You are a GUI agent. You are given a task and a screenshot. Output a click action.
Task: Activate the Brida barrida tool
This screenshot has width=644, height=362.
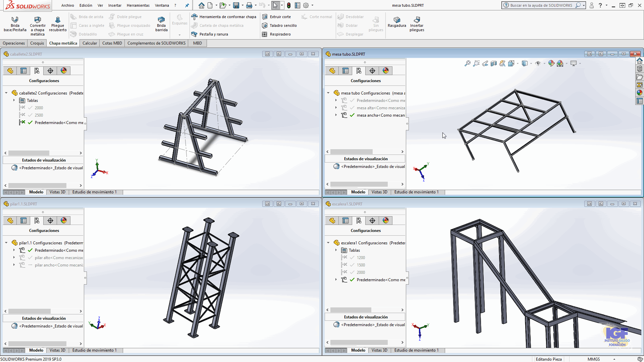pyautogui.click(x=161, y=23)
